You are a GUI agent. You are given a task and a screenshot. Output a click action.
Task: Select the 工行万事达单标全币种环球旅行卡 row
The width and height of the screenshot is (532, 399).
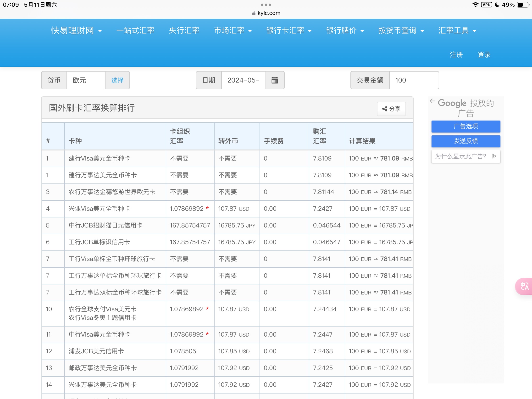(227, 276)
